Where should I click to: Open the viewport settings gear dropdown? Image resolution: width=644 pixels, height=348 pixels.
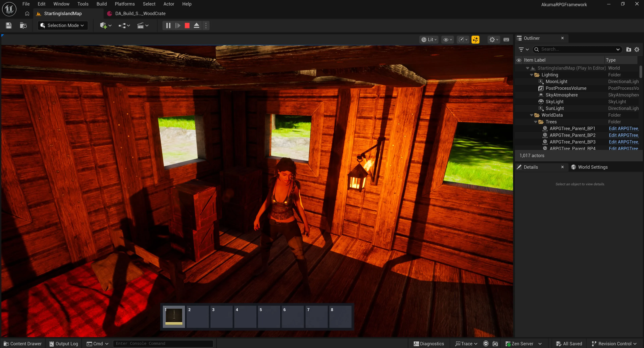tap(494, 39)
